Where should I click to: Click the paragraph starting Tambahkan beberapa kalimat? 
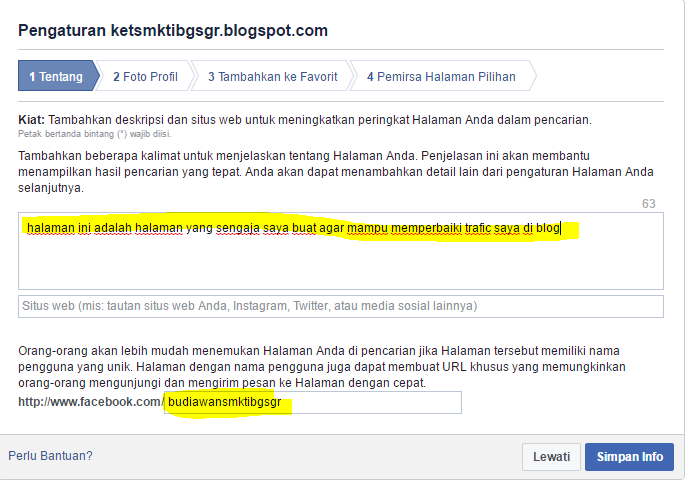pyautogui.click(x=336, y=172)
